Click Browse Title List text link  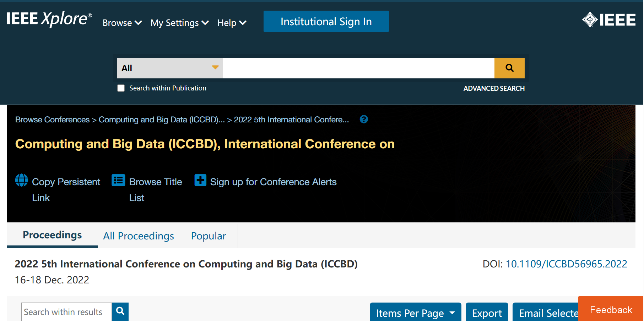pyautogui.click(x=156, y=190)
